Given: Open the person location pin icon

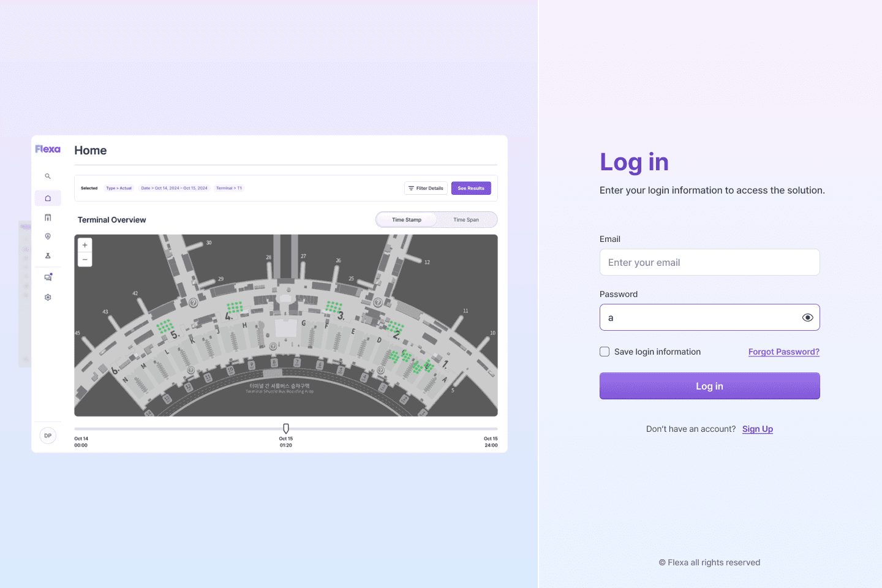Looking at the screenshot, I should click(x=48, y=236).
